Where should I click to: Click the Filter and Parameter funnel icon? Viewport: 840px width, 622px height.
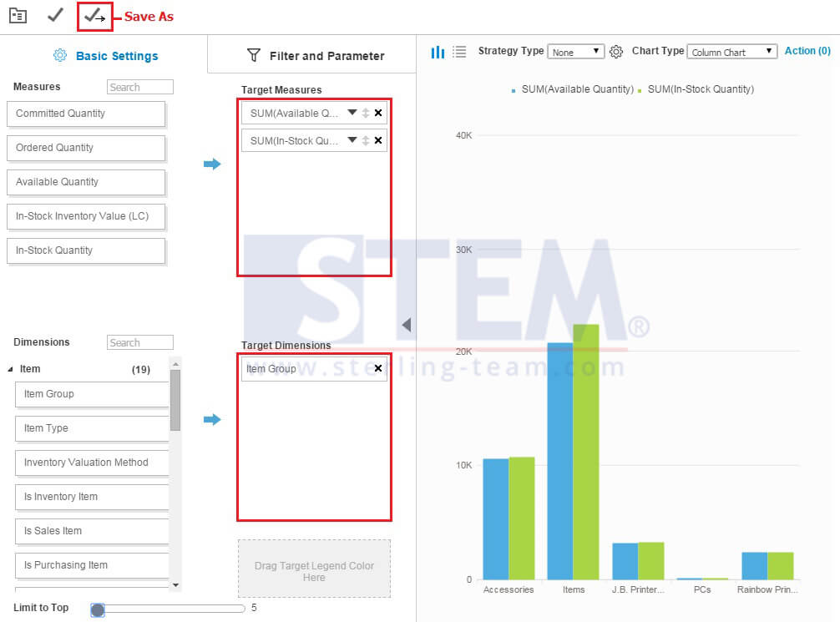pos(253,55)
